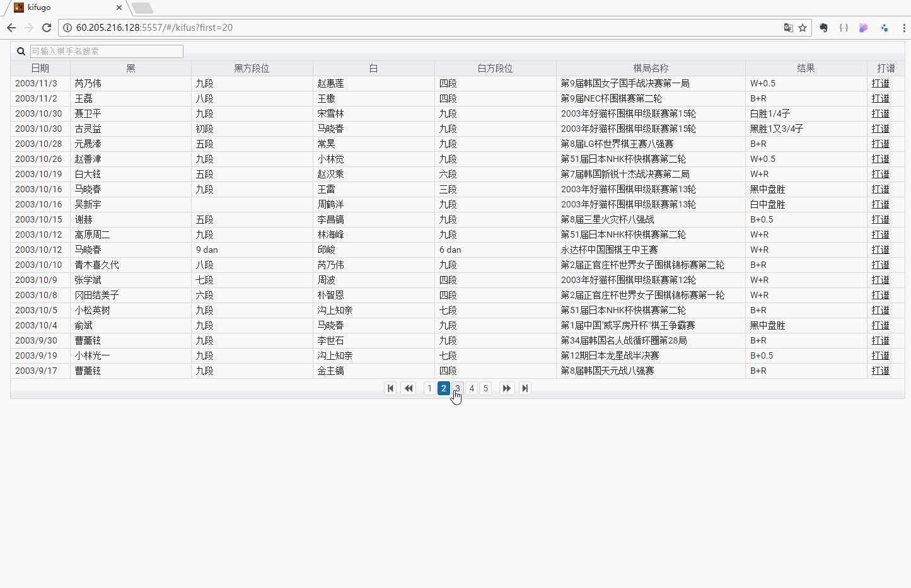Image resolution: width=911 pixels, height=588 pixels.
Task: Click game title 永达杯中国围棋王中王赛
Action: [x=610, y=250]
